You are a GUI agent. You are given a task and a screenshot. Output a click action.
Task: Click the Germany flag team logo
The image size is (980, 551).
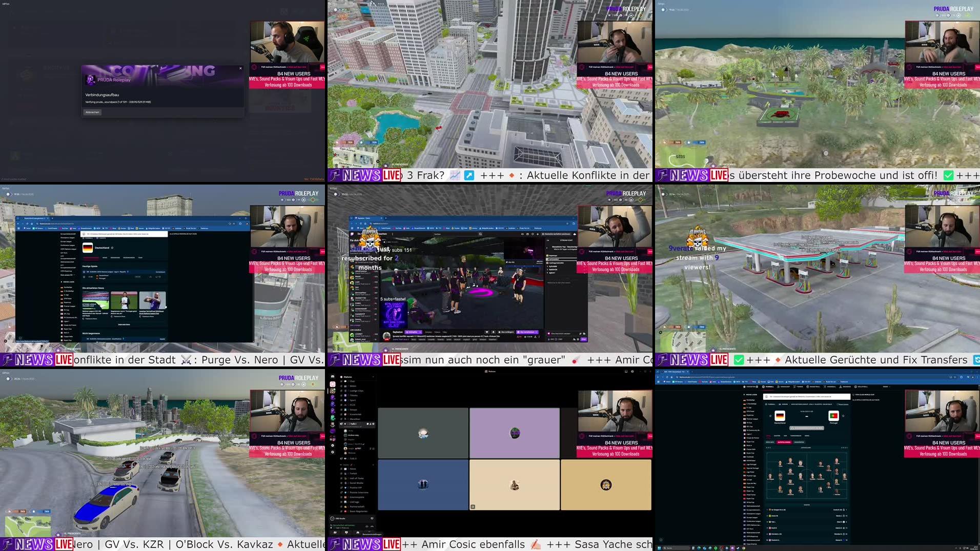(x=780, y=416)
